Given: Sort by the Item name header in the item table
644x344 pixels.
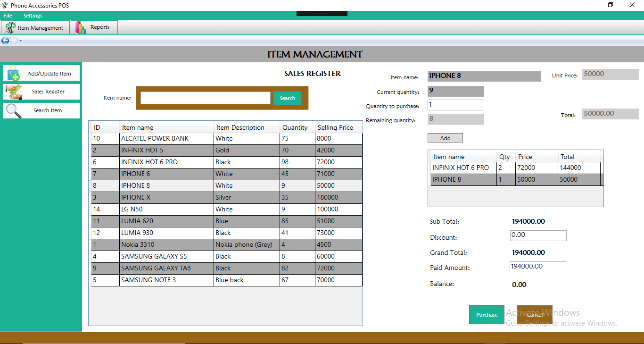Looking at the screenshot, I should click(x=166, y=127).
